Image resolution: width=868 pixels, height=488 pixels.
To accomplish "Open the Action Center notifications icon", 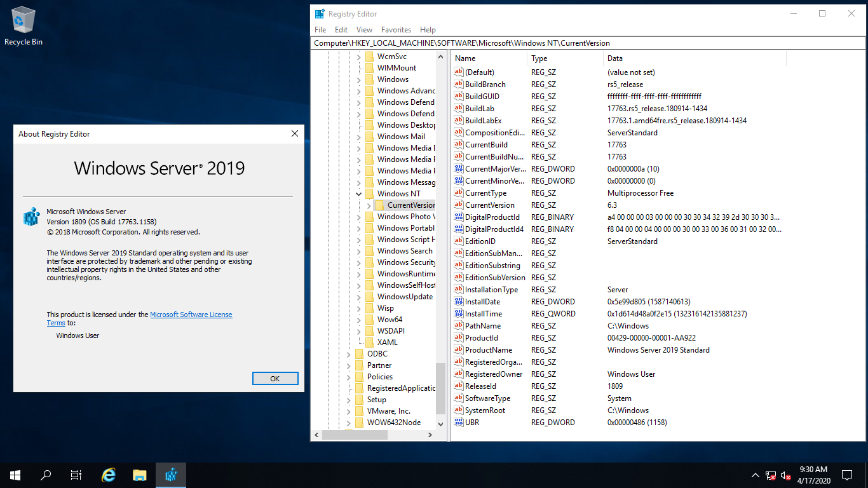I will 847,475.
